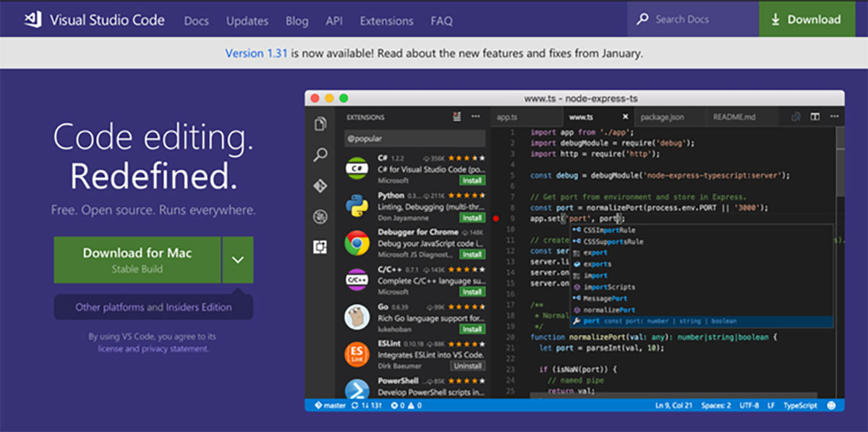Image resolution: width=868 pixels, height=432 pixels.
Task: Open the Search magnifier in activity bar
Action: point(320,155)
